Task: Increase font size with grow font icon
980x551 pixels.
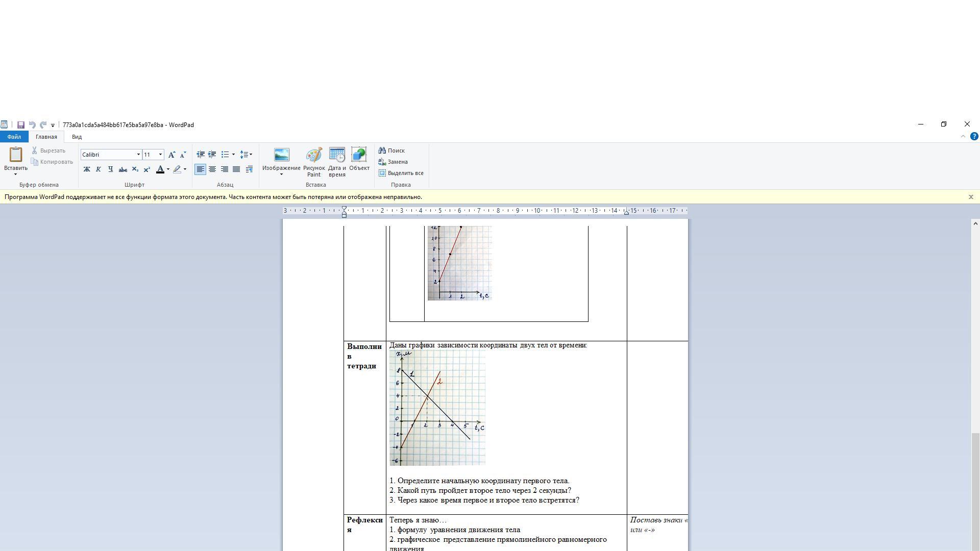Action: (171, 155)
